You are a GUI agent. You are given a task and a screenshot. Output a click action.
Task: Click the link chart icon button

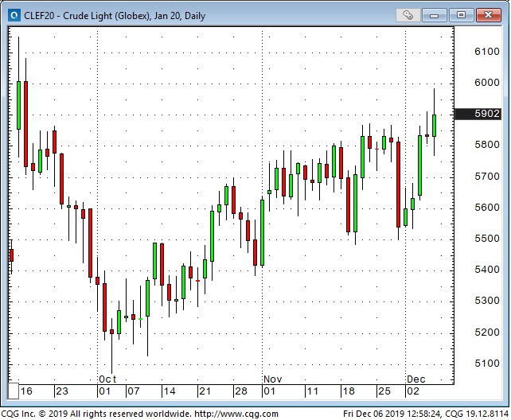tap(408, 15)
